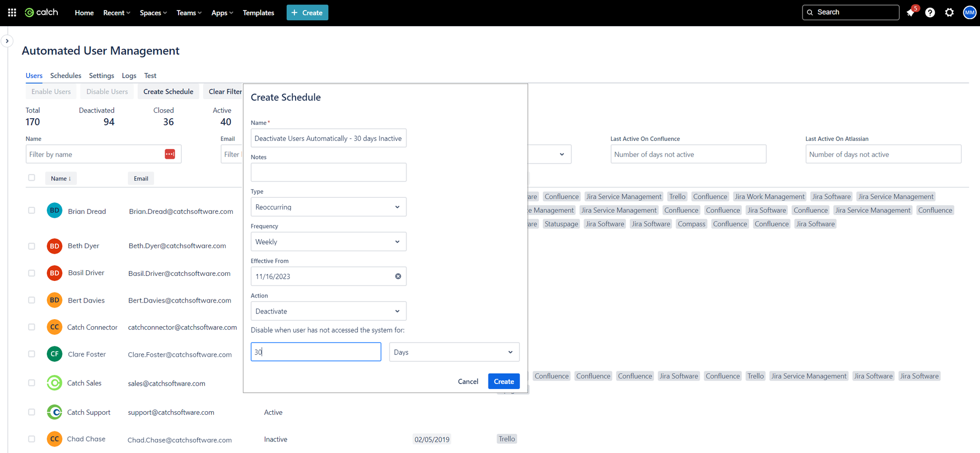
Task: Open Templates in top navigation
Action: click(259, 13)
